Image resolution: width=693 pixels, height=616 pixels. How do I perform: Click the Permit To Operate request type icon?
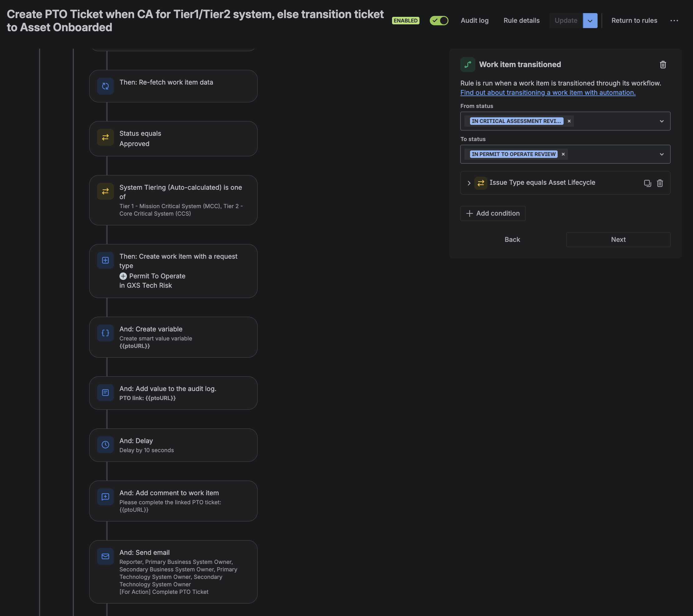pos(123,276)
